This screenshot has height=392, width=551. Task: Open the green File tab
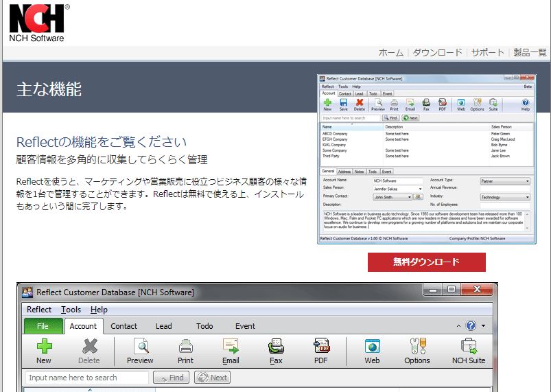click(43, 326)
